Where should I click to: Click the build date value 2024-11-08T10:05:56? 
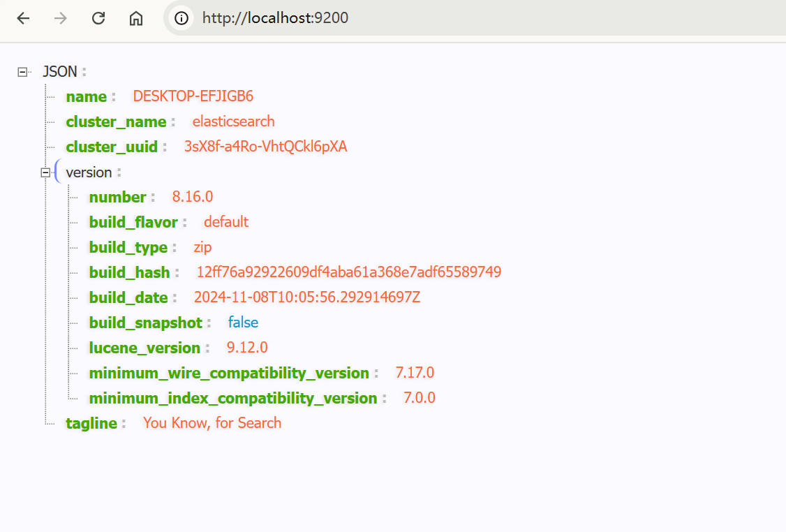[306, 297]
